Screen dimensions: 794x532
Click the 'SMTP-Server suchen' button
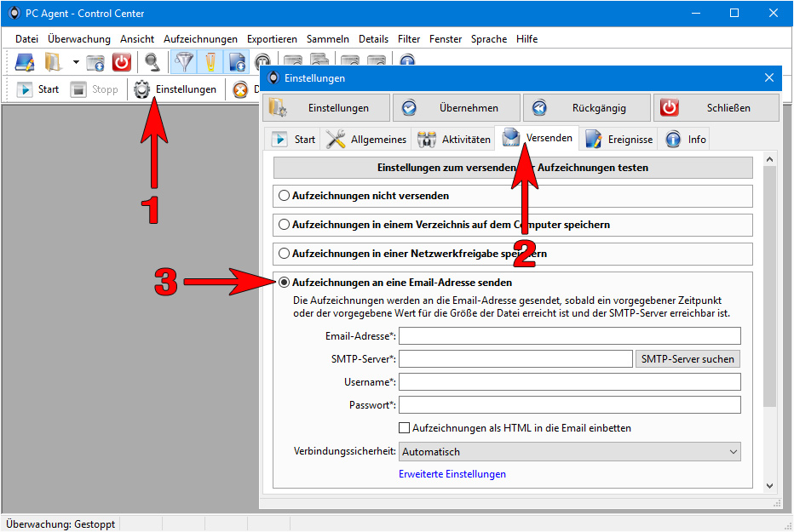(x=688, y=359)
